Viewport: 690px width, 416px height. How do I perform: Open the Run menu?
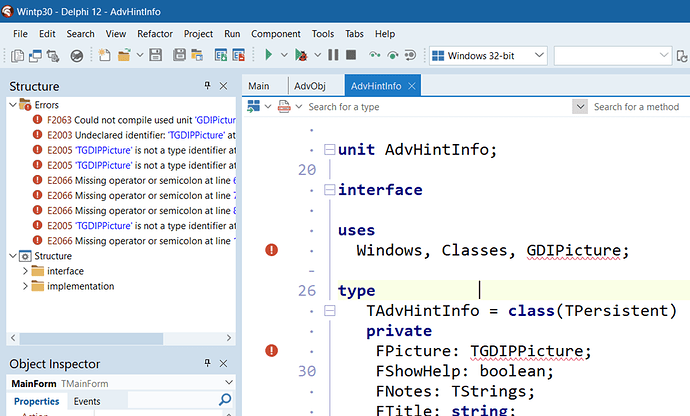point(232,34)
